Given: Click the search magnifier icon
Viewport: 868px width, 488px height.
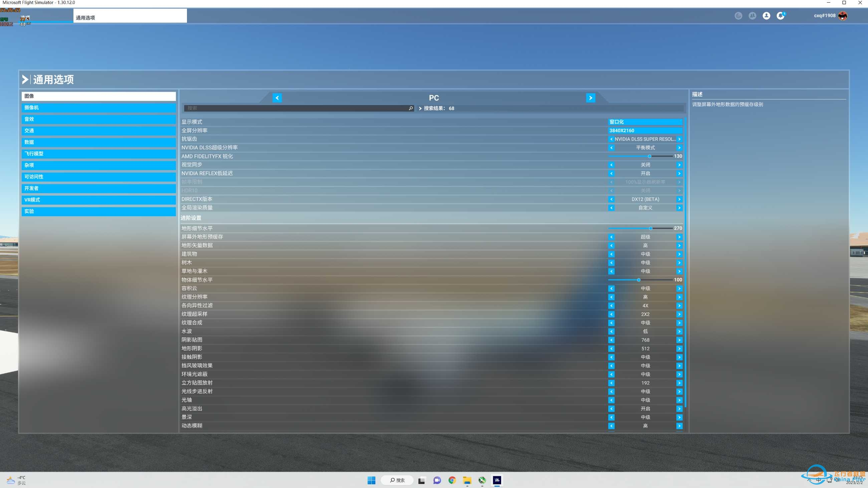Looking at the screenshot, I should coord(411,108).
